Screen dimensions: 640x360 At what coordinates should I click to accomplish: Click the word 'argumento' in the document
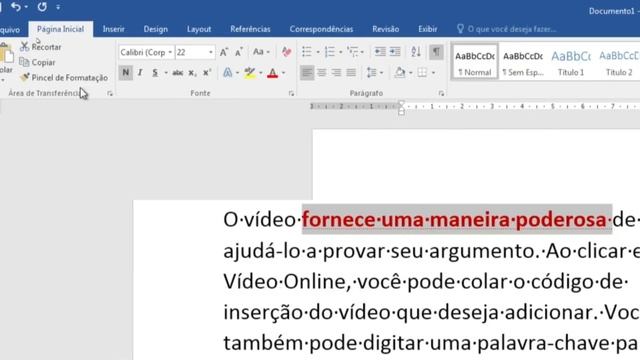pyautogui.click(x=481, y=251)
